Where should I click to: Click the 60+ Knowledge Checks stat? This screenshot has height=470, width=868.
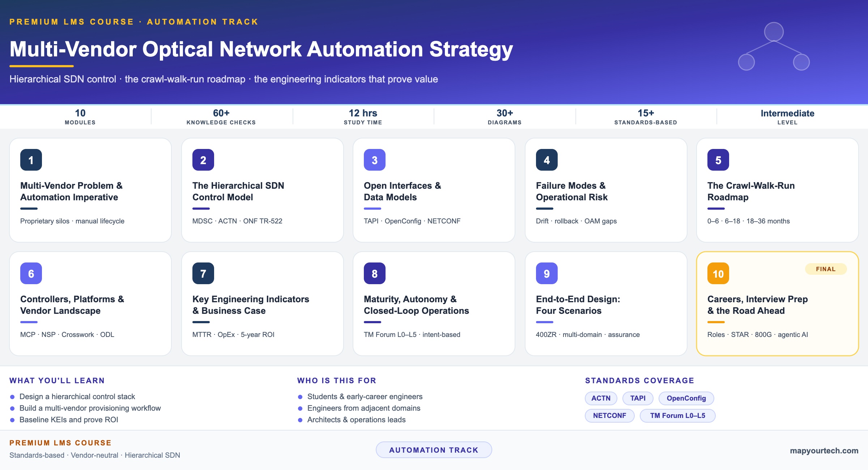[x=221, y=117]
